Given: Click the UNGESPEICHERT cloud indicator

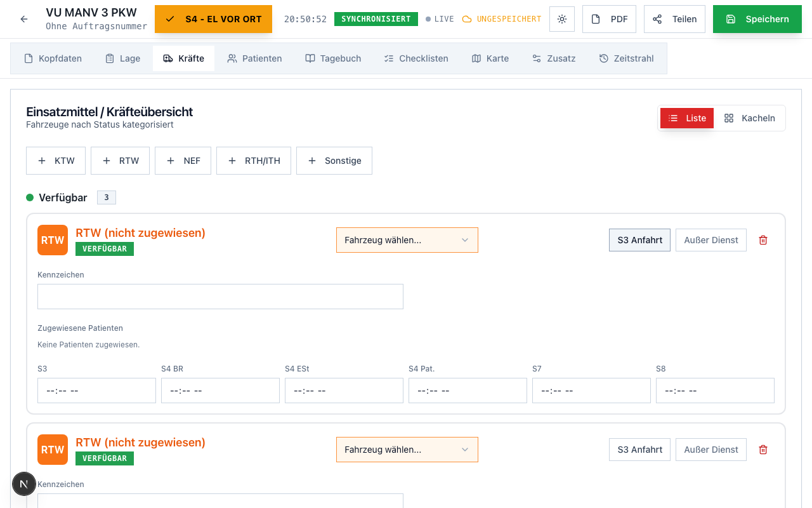Looking at the screenshot, I should 502,19.
